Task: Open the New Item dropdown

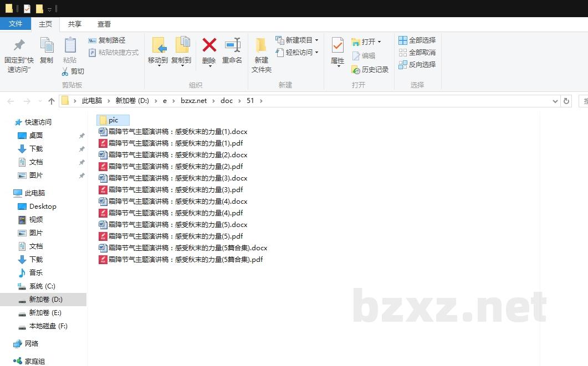Action: click(316, 40)
